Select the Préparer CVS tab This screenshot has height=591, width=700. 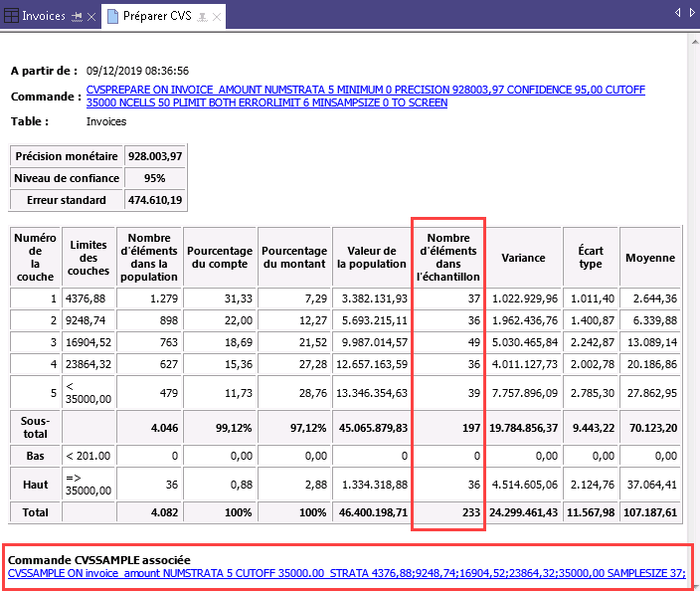pos(159,16)
